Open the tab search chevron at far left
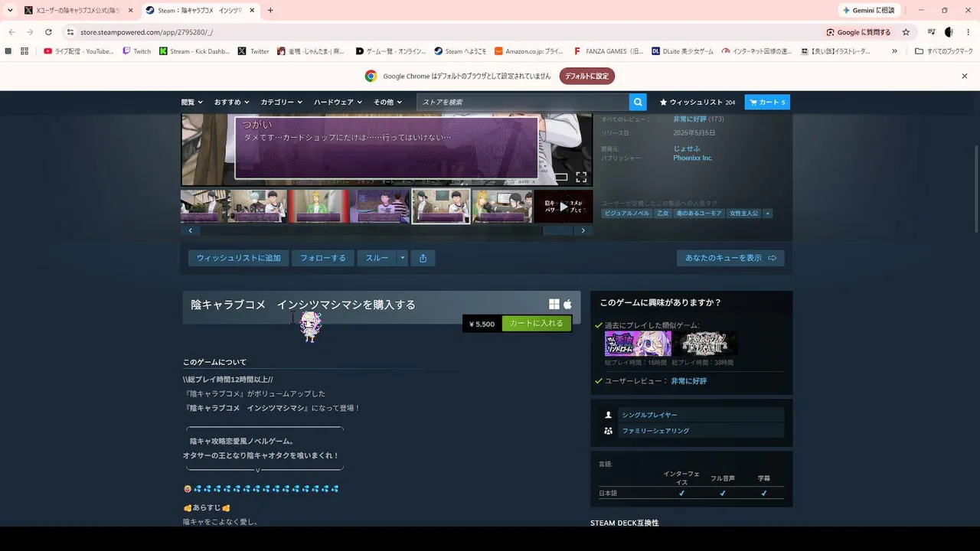The image size is (980, 551). point(10,11)
